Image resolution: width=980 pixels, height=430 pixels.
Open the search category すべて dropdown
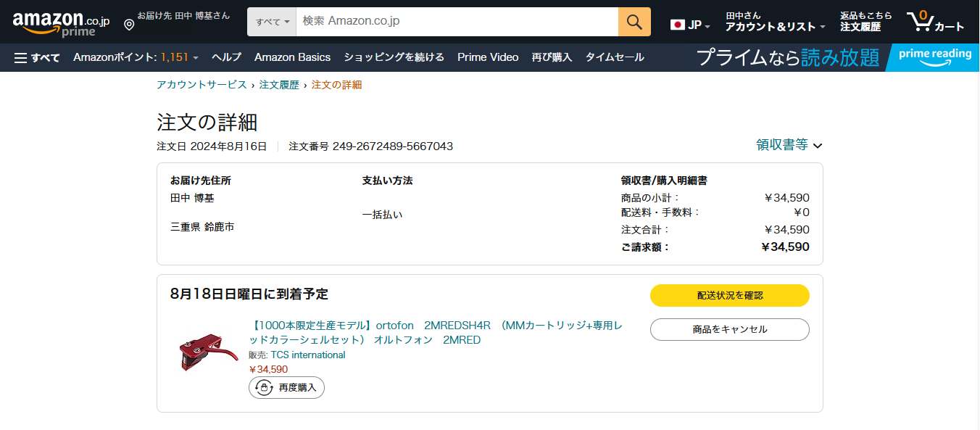point(273,22)
